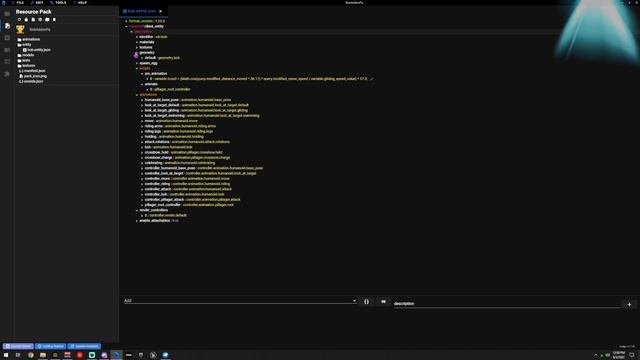This screenshot has width=640, height=360.
Task: Click the edit pencil after pre_animation expression
Action: click(x=372, y=79)
